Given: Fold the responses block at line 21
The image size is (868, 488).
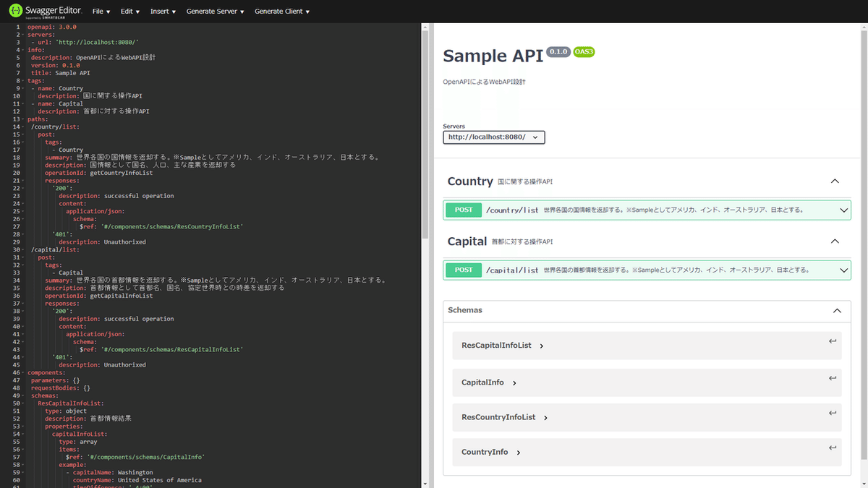Looking at the screenshot, I should click(x=24, y=181).
